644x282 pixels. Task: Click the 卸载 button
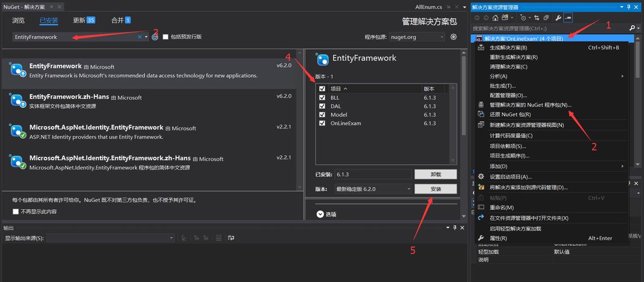pos(436,174)
